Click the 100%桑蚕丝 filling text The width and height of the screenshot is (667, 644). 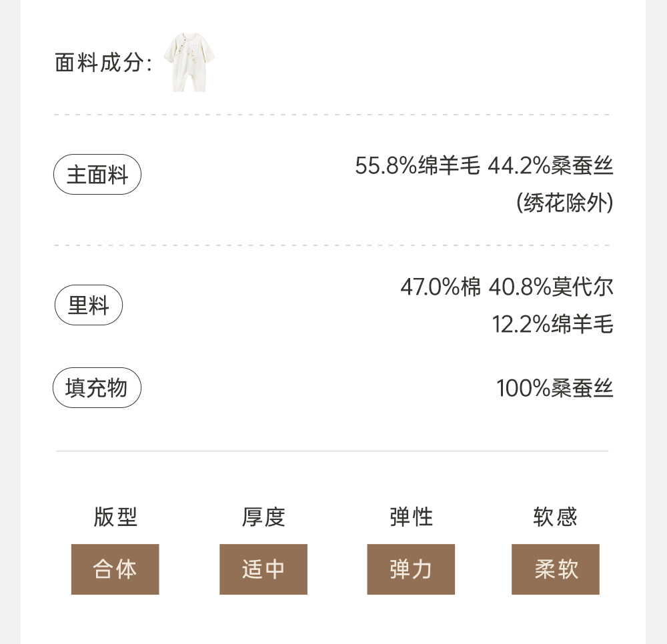click(x=554, y=388)
